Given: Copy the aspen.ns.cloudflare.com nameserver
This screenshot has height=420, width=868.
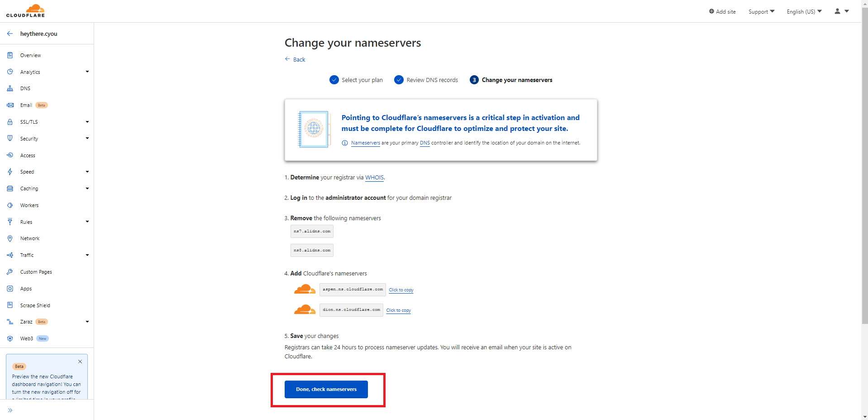Looking at the screenshot, I should coord(401,290).
